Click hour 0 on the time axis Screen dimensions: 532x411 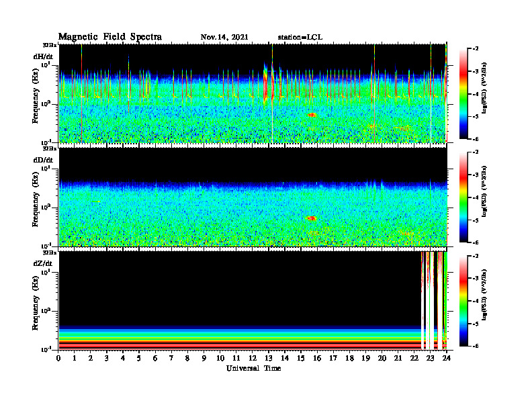click(x=58, y=358)
